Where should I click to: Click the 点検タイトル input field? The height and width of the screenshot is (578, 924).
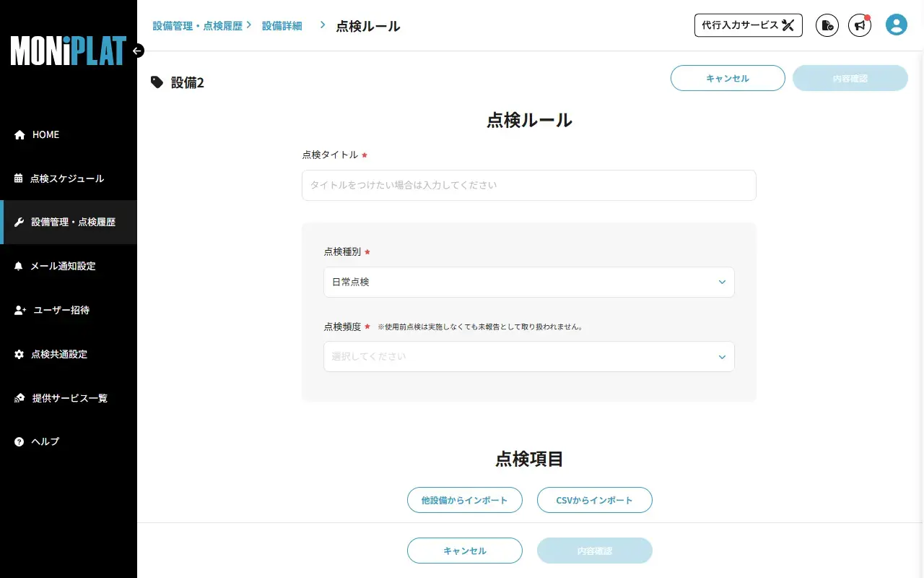[529, 185]
